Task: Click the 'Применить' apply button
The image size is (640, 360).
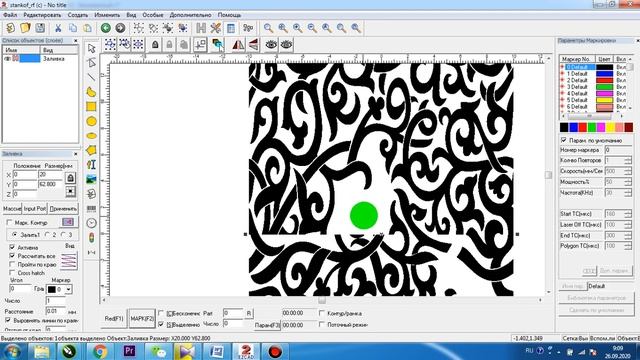Action: [63, 209]
